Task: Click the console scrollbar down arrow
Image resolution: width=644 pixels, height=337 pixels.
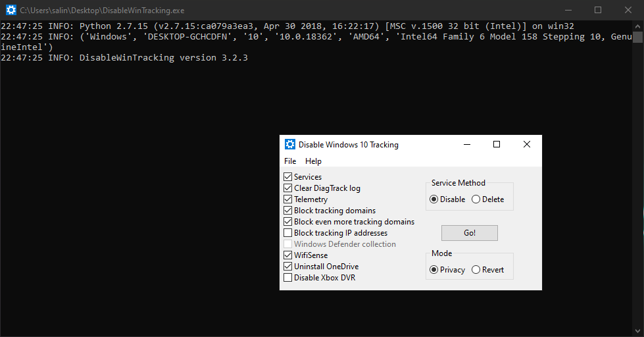Action: pyautogui.click(x=638, y=331)
